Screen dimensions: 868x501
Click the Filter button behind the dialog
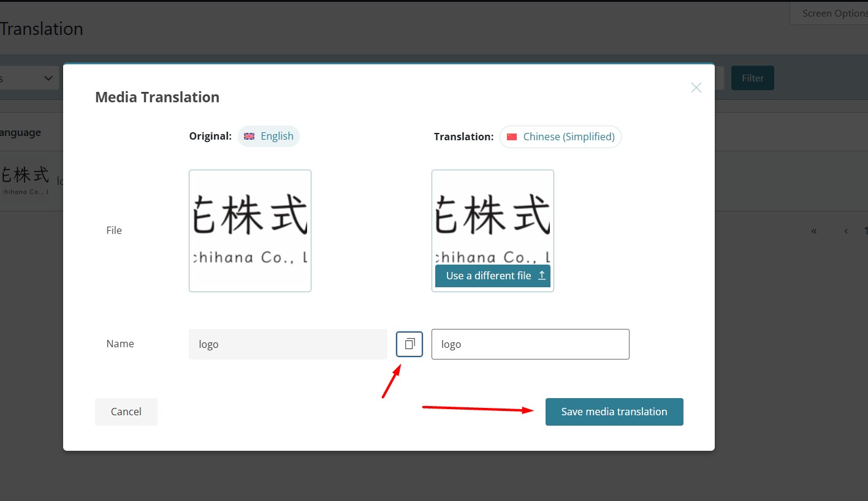[x=753, y=78]
